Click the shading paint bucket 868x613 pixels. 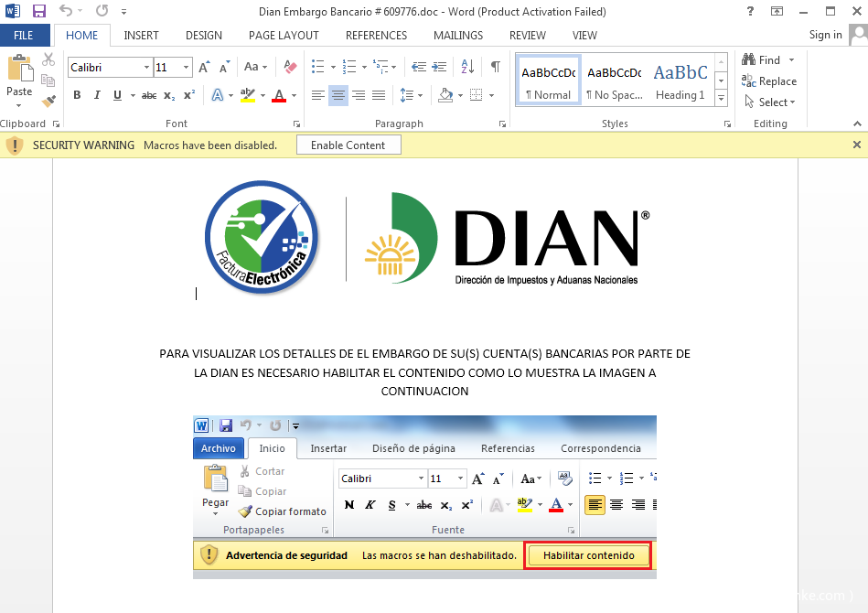445,95
